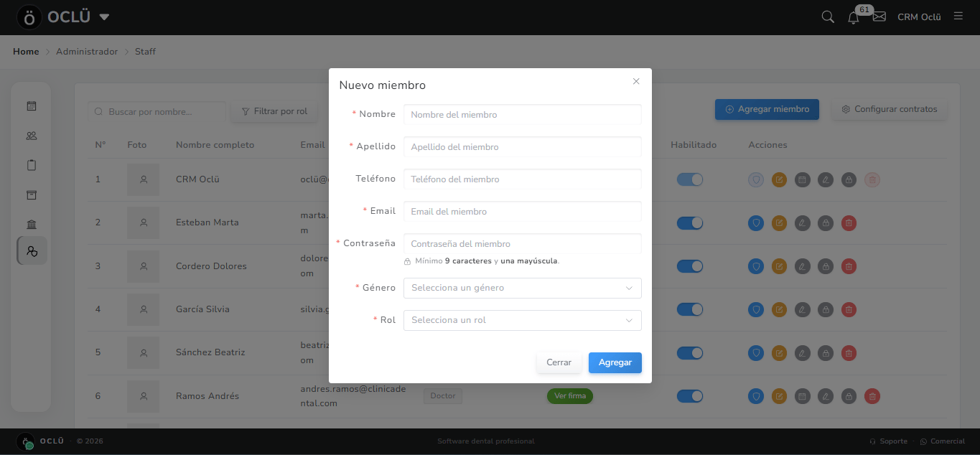The height and width of the screenshot is (455, 980).
Task: Click the calendar action icon for CRM Oclü
Action: tap(803, 179)
